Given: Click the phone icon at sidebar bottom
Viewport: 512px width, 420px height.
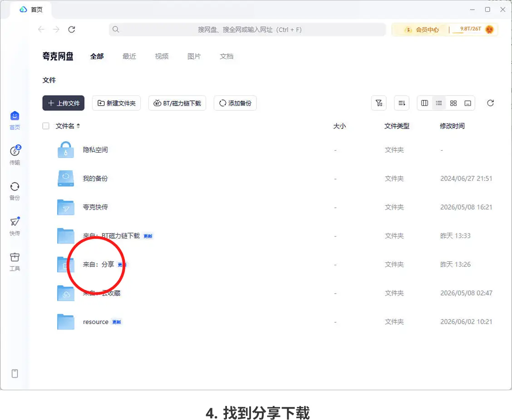Looking at the screenshot, I should coord(15,374).
